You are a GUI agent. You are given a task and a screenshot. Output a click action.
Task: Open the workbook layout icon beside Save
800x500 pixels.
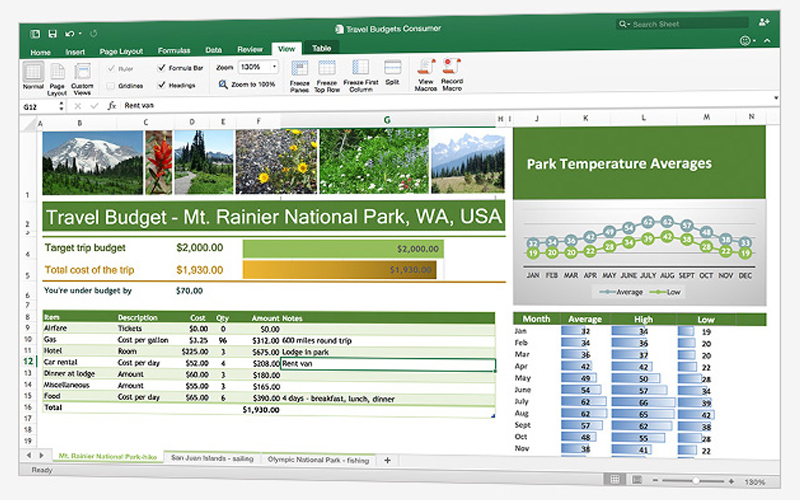[35, 34]
